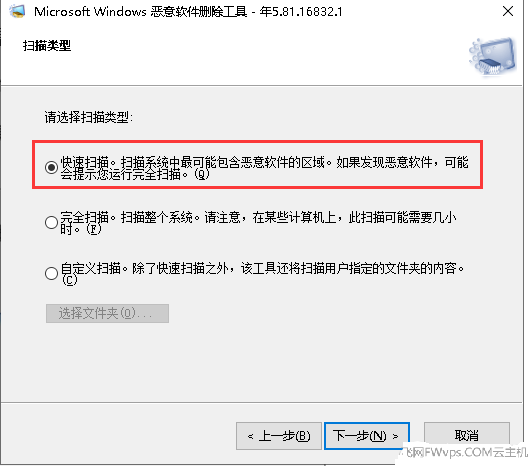
Task: Click the 上一步(B) back button
Action: tap(279, 436)
